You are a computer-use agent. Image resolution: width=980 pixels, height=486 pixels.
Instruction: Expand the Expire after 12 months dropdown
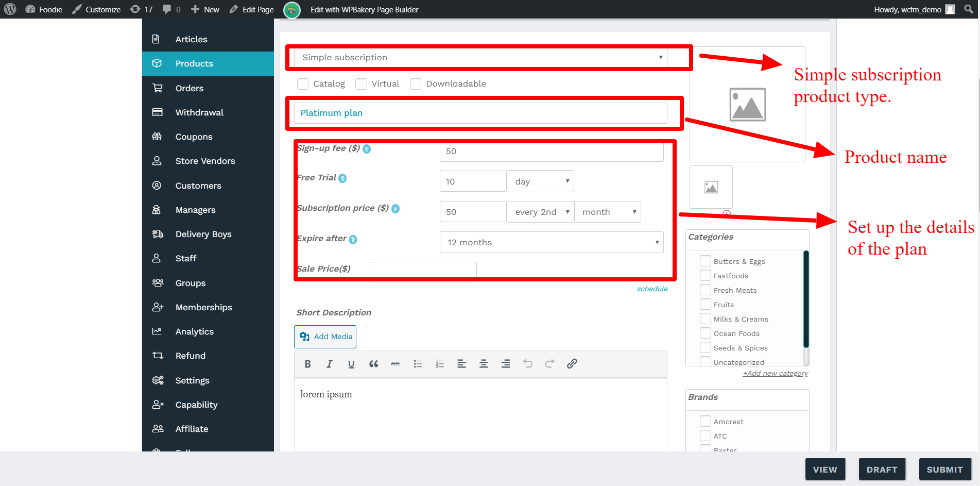(551, 242)
